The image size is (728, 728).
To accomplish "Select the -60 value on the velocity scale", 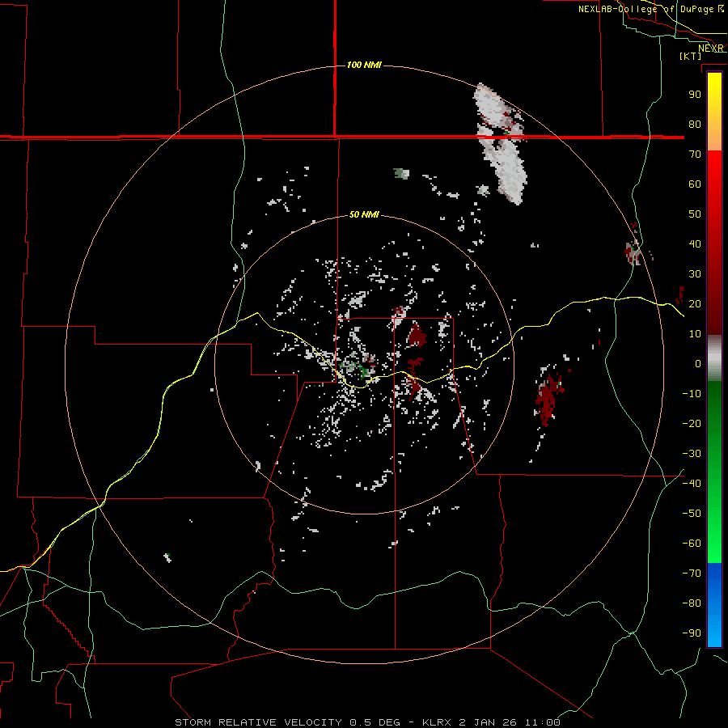I will click(692, 544).
